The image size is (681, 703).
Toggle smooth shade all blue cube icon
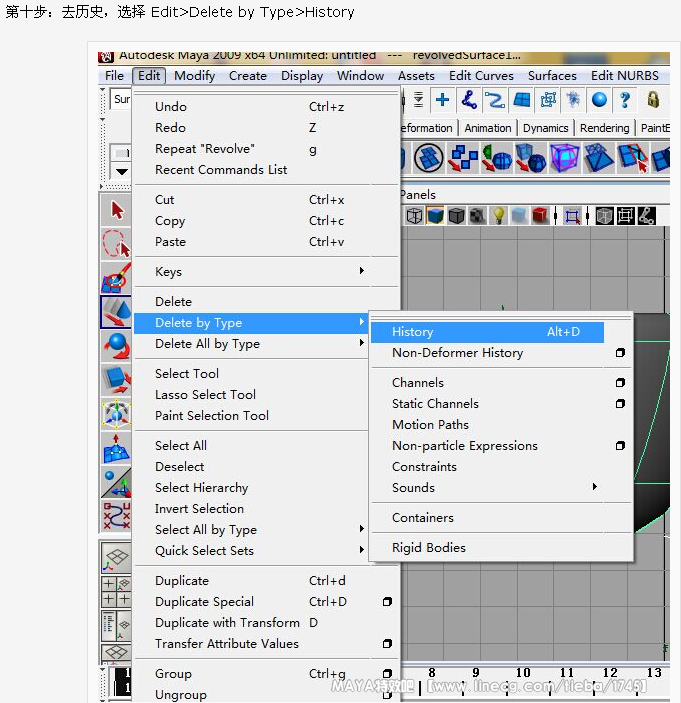tap(435, 216)
